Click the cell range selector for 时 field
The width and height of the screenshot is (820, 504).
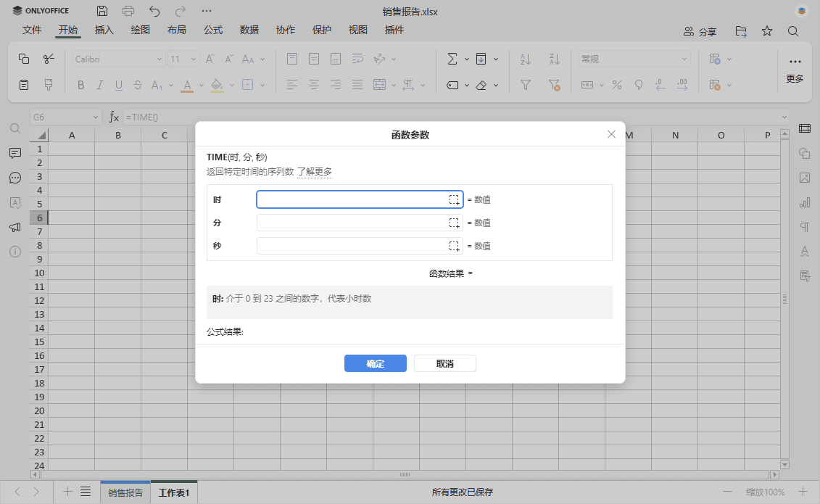454,199
